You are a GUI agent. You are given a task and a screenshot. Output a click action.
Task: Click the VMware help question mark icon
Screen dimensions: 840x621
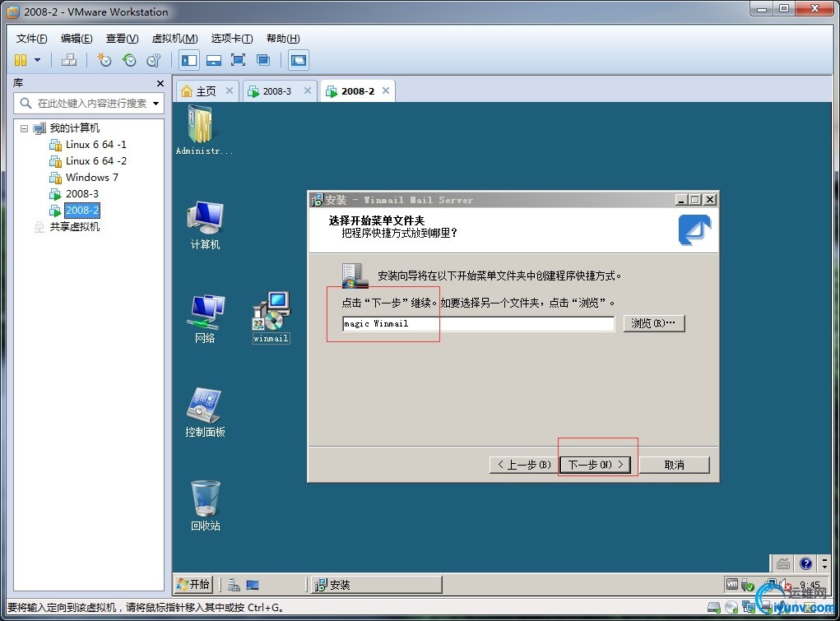[805, 563]
